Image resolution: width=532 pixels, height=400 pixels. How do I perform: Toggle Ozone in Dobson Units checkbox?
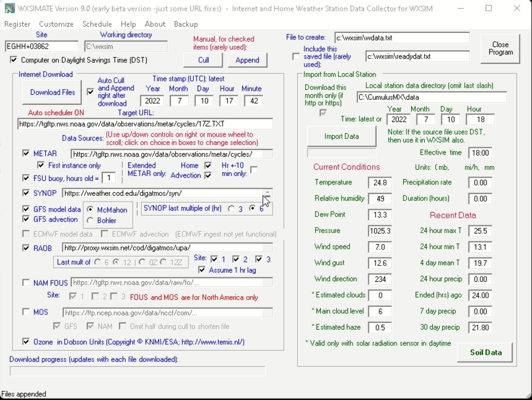coord(26,341)
